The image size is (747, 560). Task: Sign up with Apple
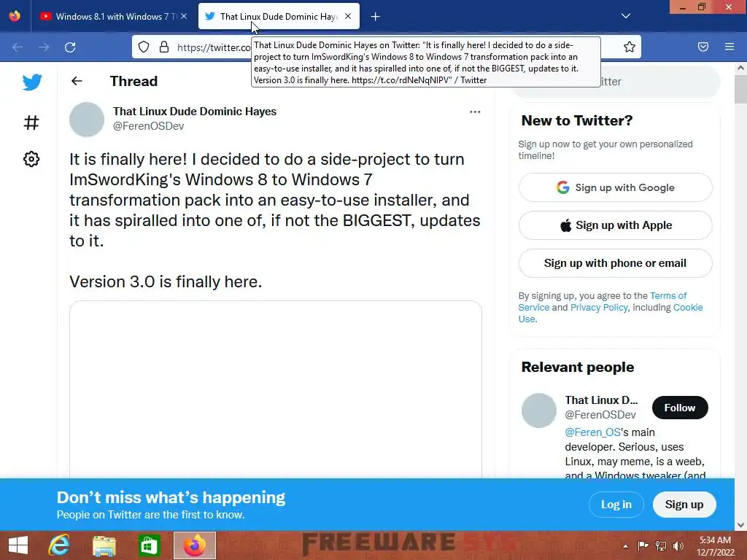[x=615, y=225]
